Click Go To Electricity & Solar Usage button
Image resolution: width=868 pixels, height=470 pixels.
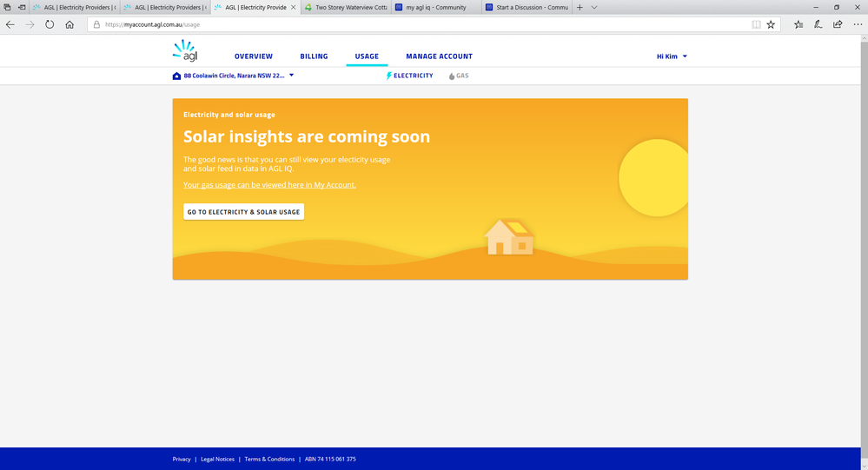click(243, 212)
